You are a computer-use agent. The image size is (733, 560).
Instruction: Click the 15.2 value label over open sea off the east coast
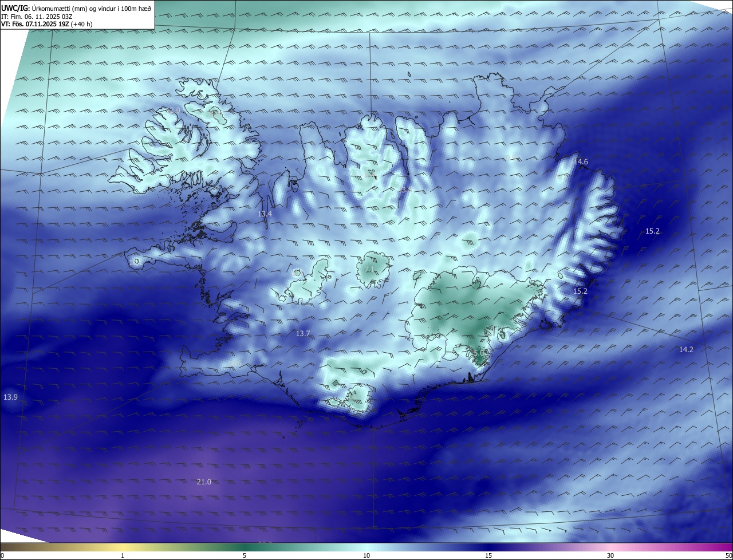[652, 231]
